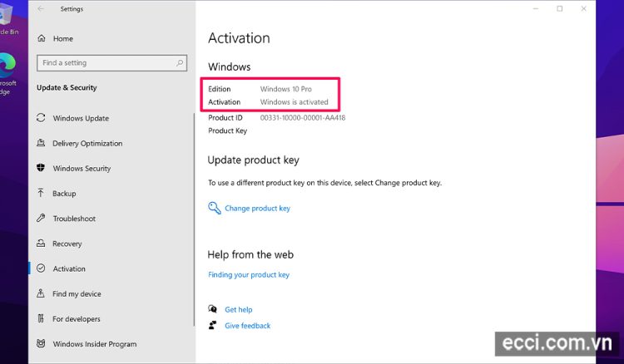Image resolution: width=624 pixels, height=364 pixels.
Task: Open For developers settings
Action: tap(76, 318)
